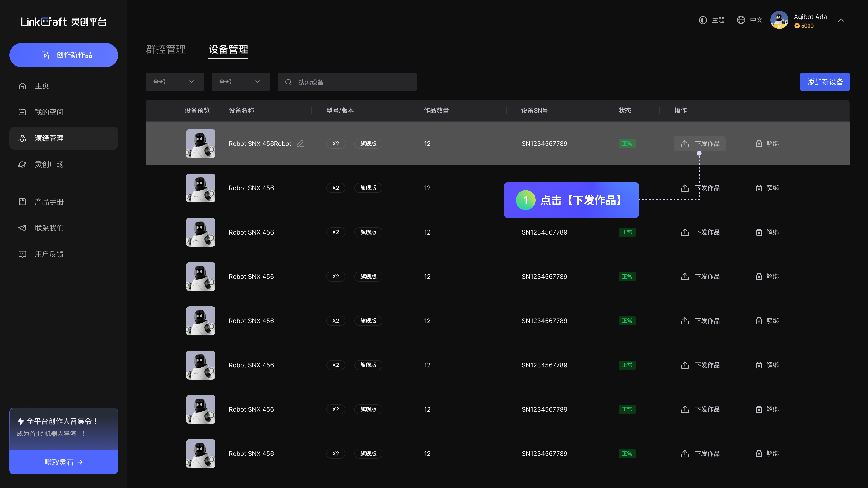Viewport: 868px width, 488px height.
Task: Open 用户反馈 feedback item
Action: pyautogui.click(x=49, y=254)
